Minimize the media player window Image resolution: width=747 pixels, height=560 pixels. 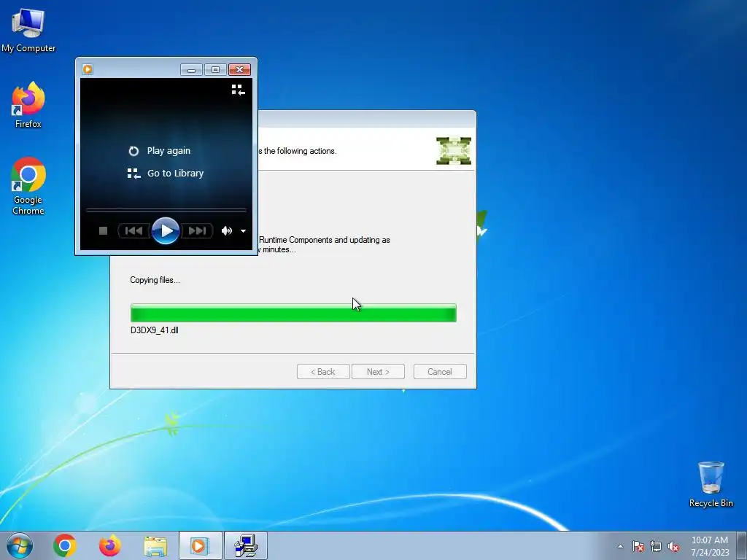click(x=192, y=70)
